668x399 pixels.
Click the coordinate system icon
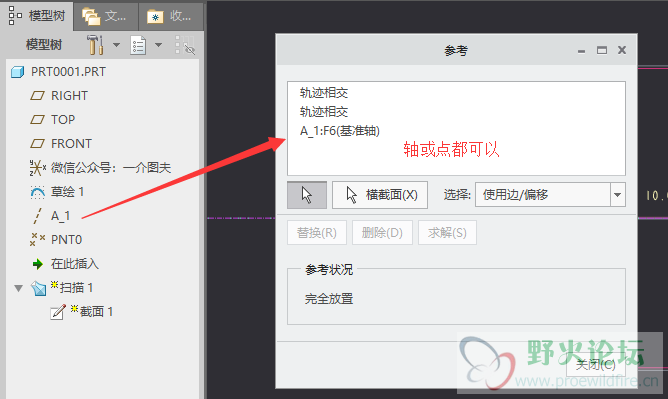[x=37, y=167]
